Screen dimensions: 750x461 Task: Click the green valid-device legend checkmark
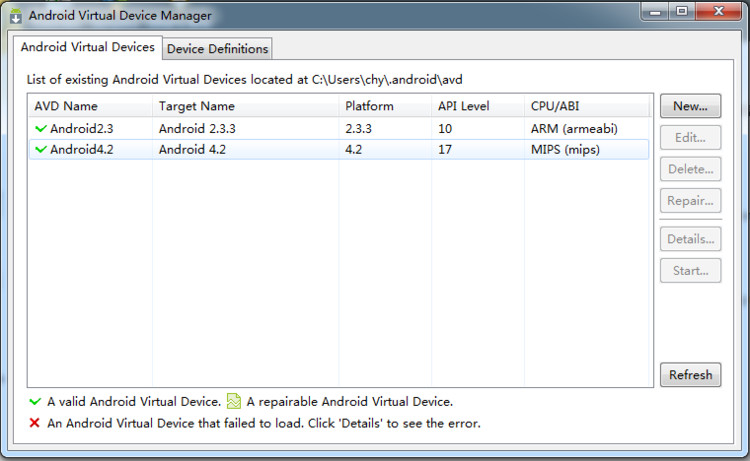[x=35, y=402]
